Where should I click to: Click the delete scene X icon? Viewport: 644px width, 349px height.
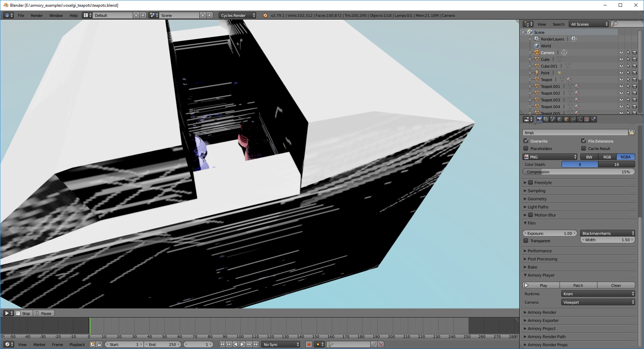(x=210, y=15)
